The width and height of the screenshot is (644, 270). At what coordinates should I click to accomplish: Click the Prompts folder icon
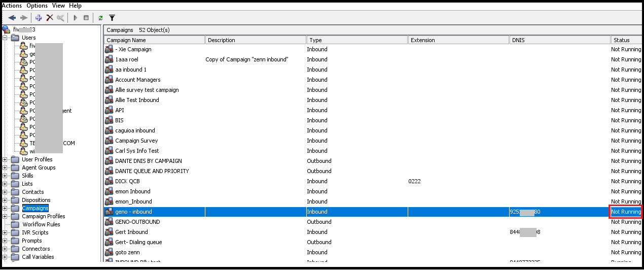point(15,241)
